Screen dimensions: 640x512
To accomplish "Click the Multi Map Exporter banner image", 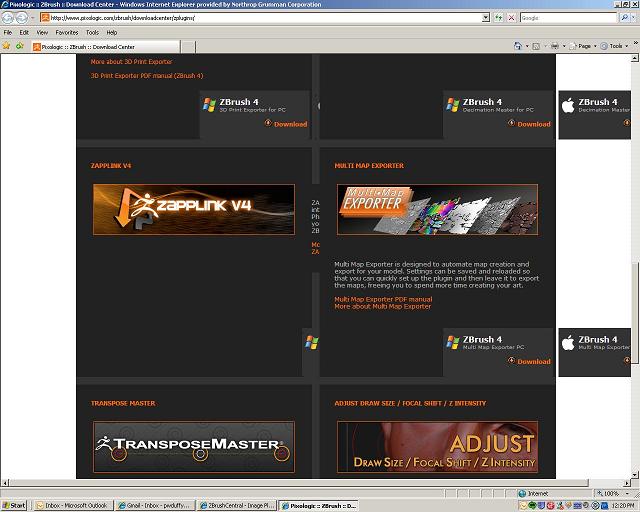I will coord(438,209).
